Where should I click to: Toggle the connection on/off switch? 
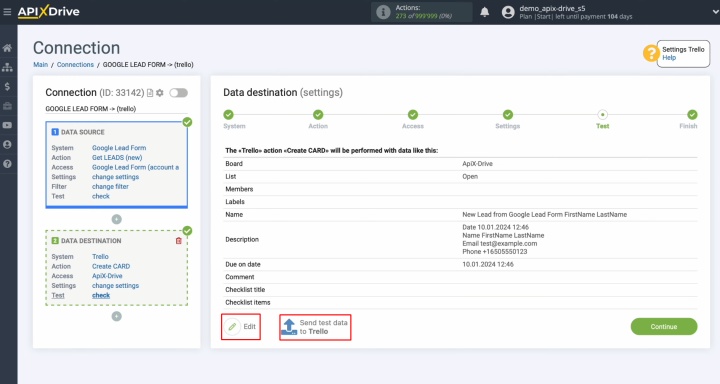point(178,93)
